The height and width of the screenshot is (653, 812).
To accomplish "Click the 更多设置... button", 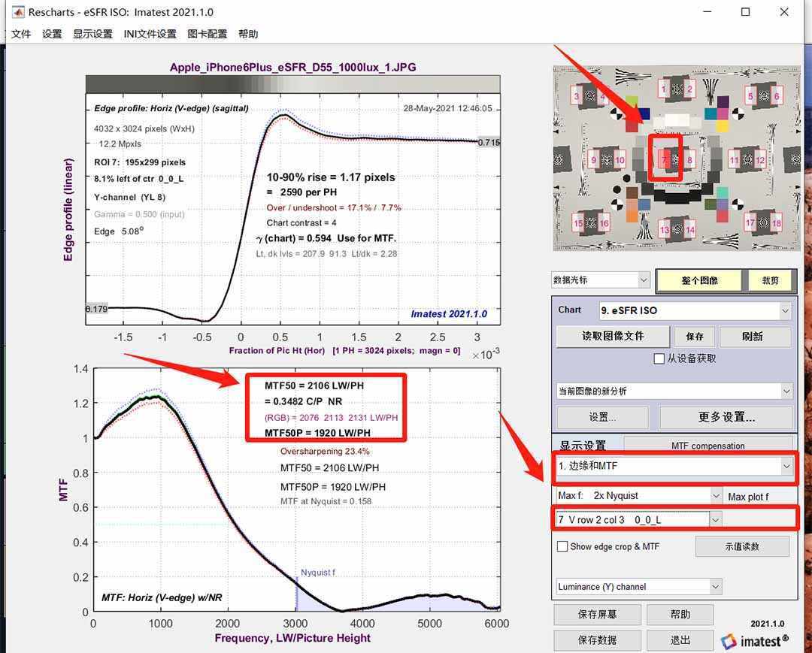I will tap(726, 417).
